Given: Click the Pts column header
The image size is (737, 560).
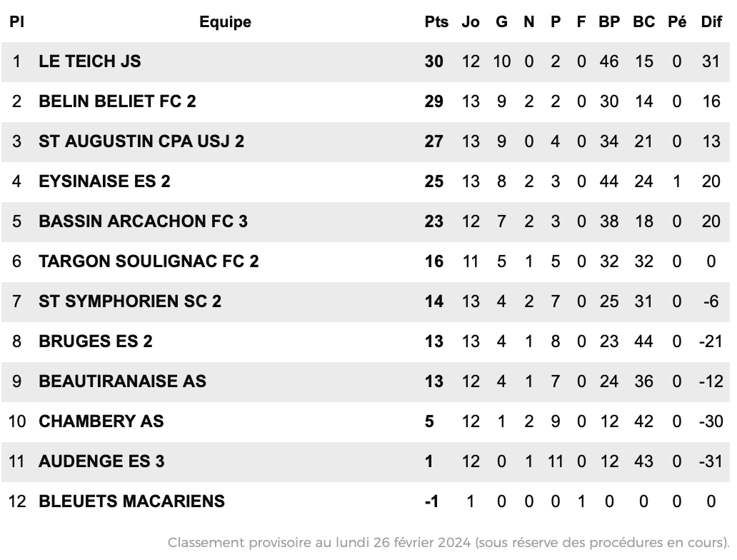Looking at the screenshot, I should [436, 22].
